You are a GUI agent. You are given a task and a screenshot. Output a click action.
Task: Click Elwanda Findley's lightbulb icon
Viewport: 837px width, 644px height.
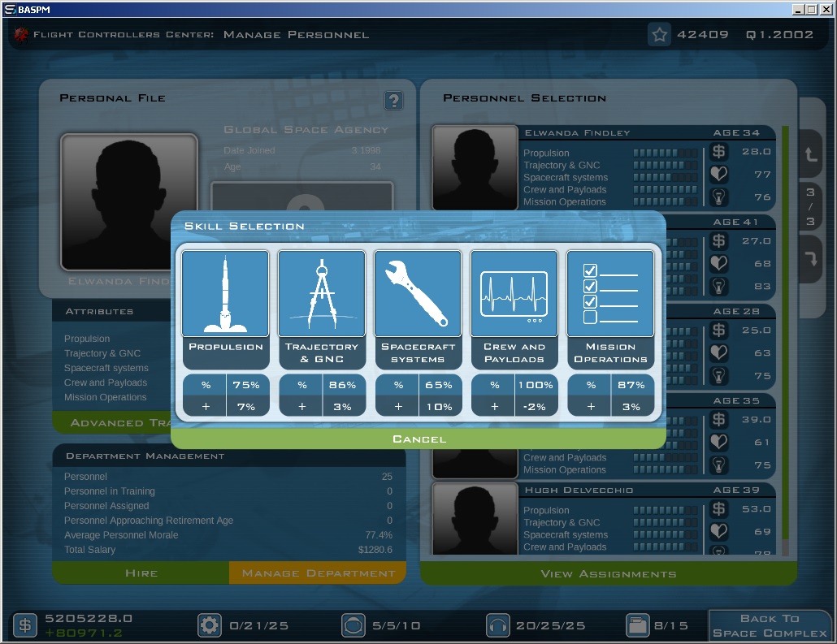tap(719, 197)
